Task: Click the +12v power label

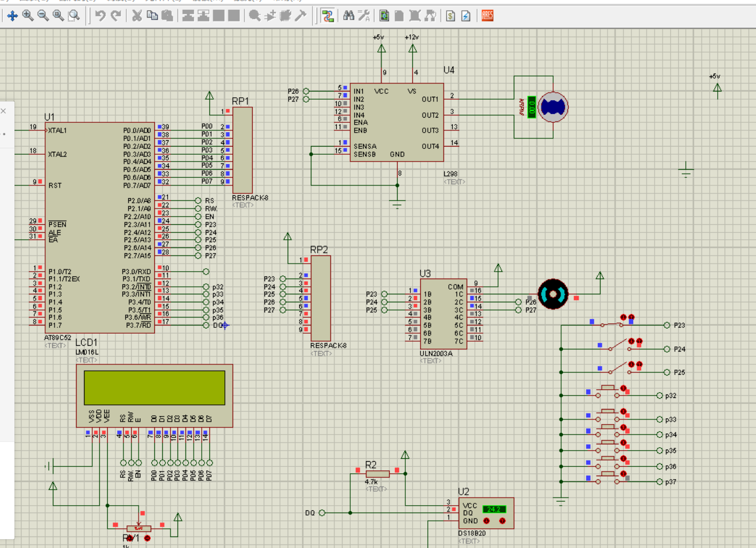Action: (x=412, y=37)
